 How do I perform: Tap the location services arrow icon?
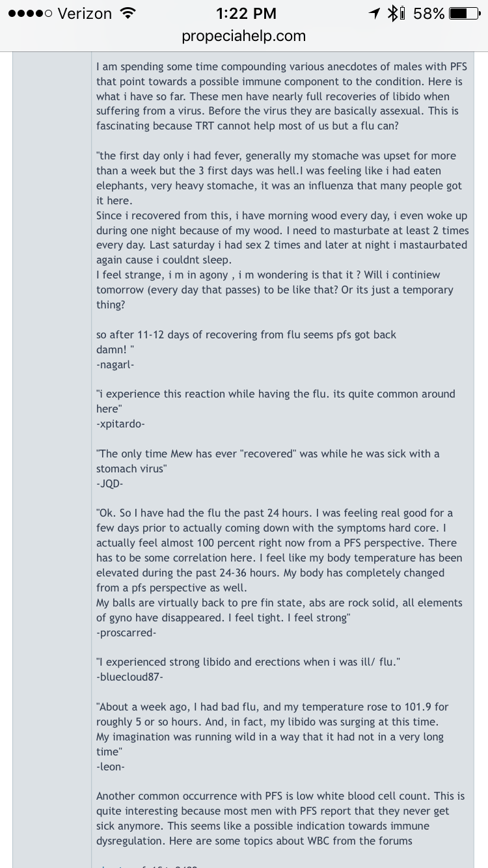click(x=374, y=13)
